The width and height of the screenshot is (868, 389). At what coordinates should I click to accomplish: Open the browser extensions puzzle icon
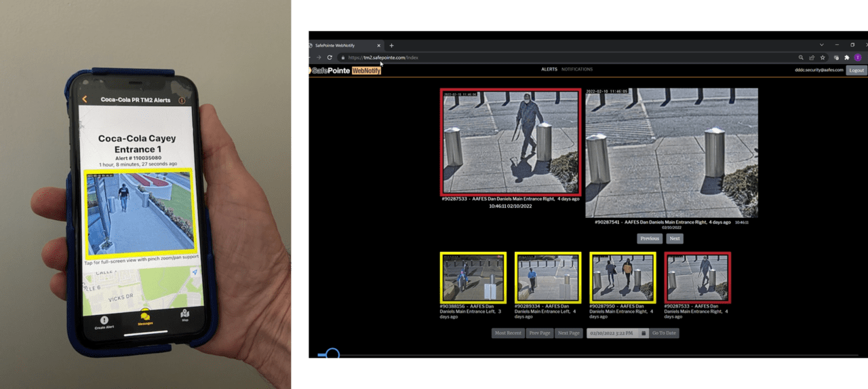click(846, 58)
